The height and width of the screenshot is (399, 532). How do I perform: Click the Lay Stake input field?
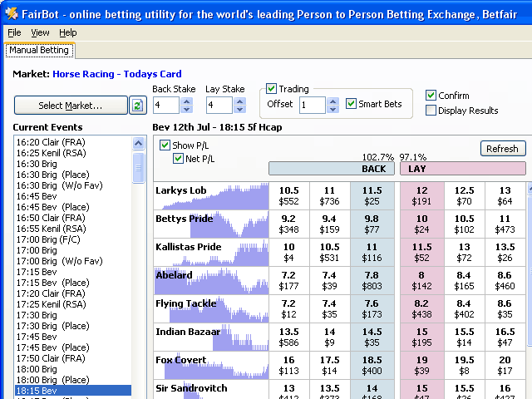click(x=219, y=106)
